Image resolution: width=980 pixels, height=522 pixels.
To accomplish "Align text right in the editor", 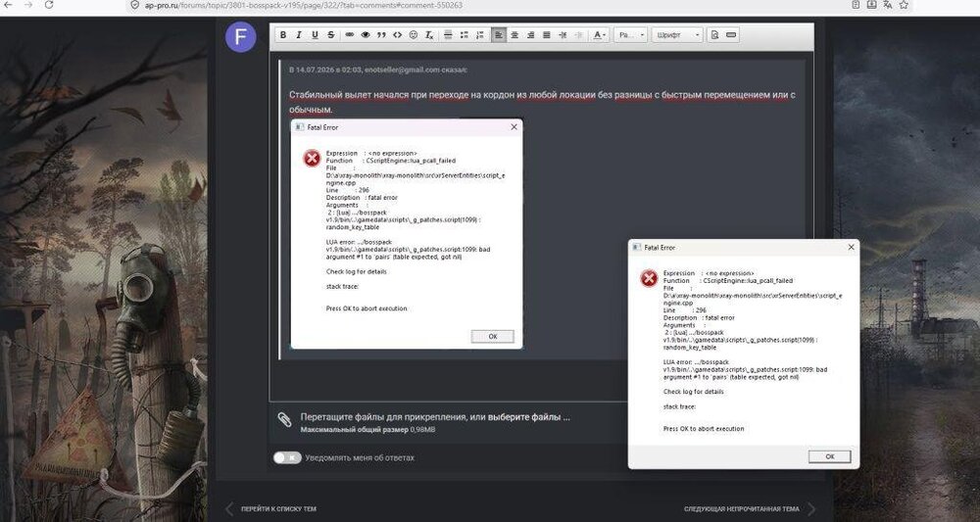I will click(530, 35).
